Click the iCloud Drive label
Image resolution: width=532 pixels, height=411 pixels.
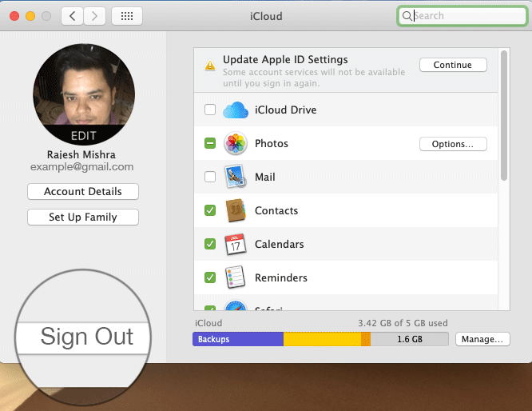click(x=286, y=110)
